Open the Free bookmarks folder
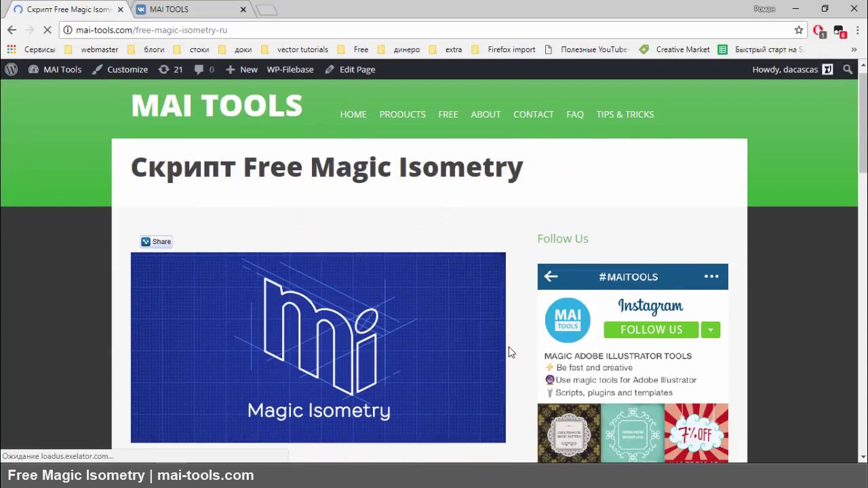The image size is (868, 488). pos(353,49)
